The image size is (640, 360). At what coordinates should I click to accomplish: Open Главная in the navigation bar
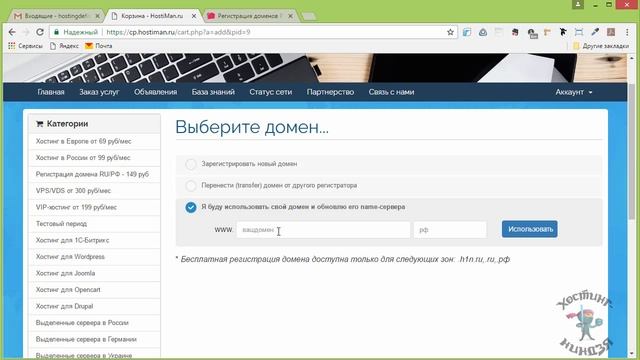tap(51, 92)
